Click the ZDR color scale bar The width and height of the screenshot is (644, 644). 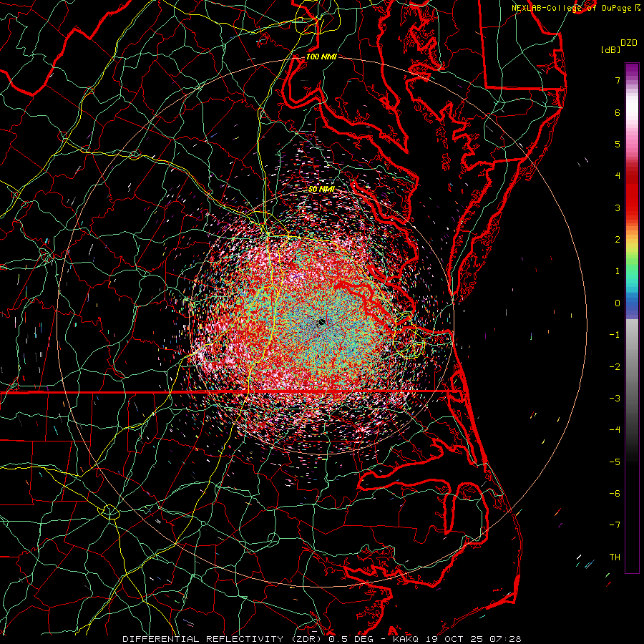[x=632, y=318]
